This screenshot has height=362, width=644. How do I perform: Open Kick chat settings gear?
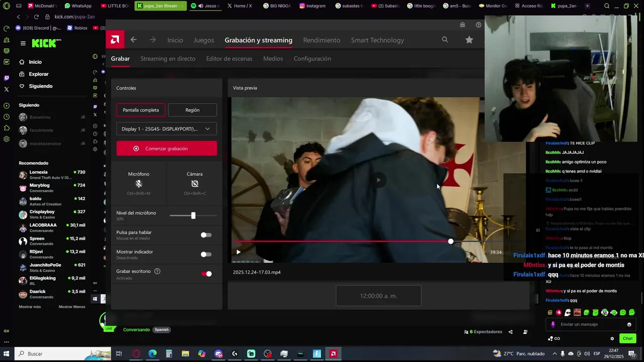pyautogui.click(x=612, y=338)
